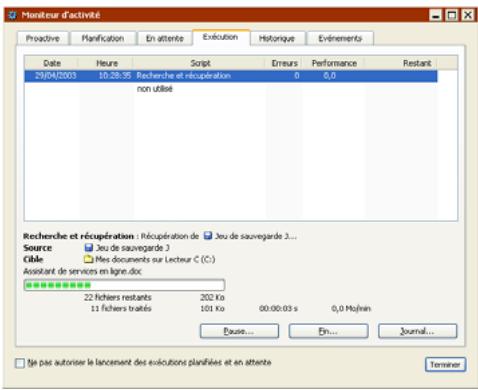Viewport: 478px width, 390px height.
Task: Close the Moniteur d'activité window
Action: [x=468, y=15]
